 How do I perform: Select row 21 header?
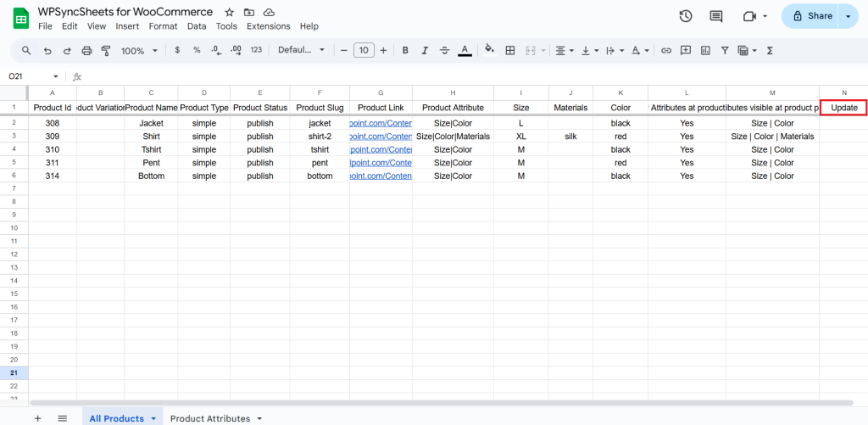tap(14, 373)
